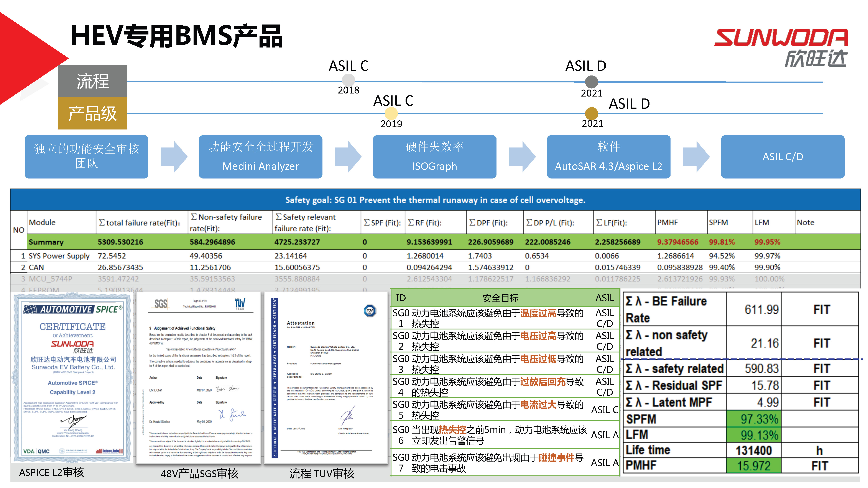Click the green LFM 99.13% cell
The width and height of the screenshot is (868, 488).
point(753,435)
